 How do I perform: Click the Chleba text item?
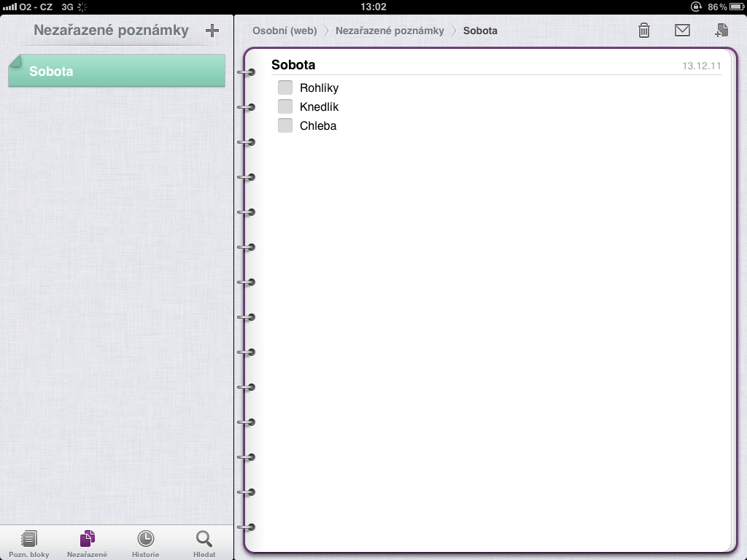(318, 125)
